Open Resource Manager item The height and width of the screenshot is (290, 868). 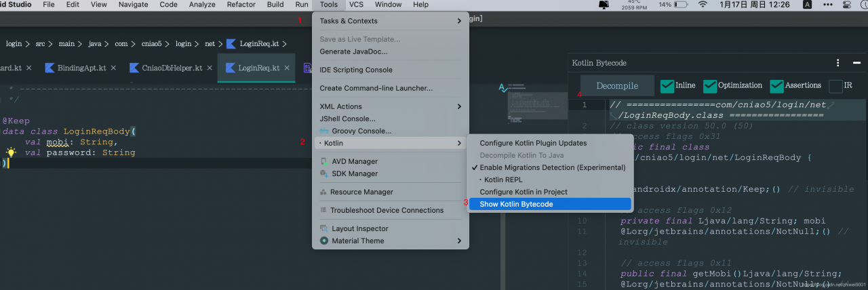click(361, 192)
